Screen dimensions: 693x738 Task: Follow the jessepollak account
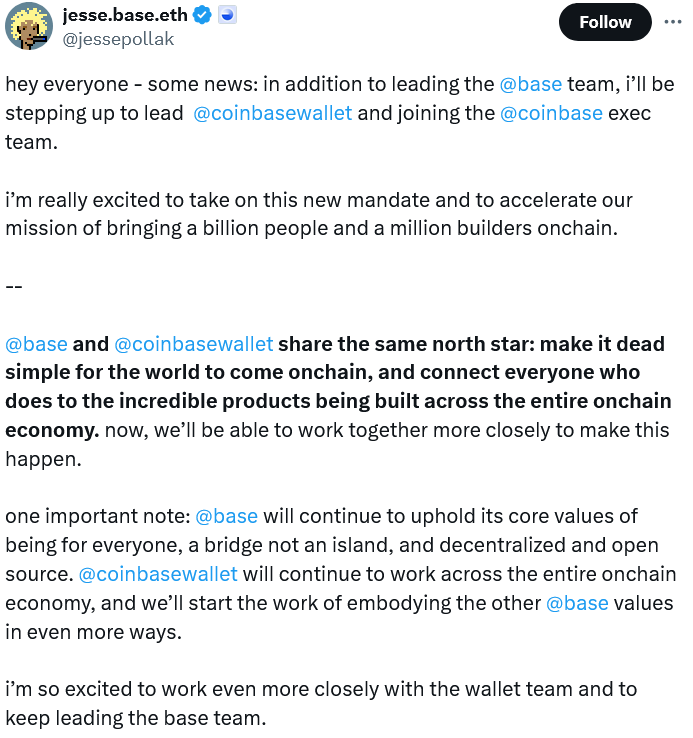[x=605, y=22]
